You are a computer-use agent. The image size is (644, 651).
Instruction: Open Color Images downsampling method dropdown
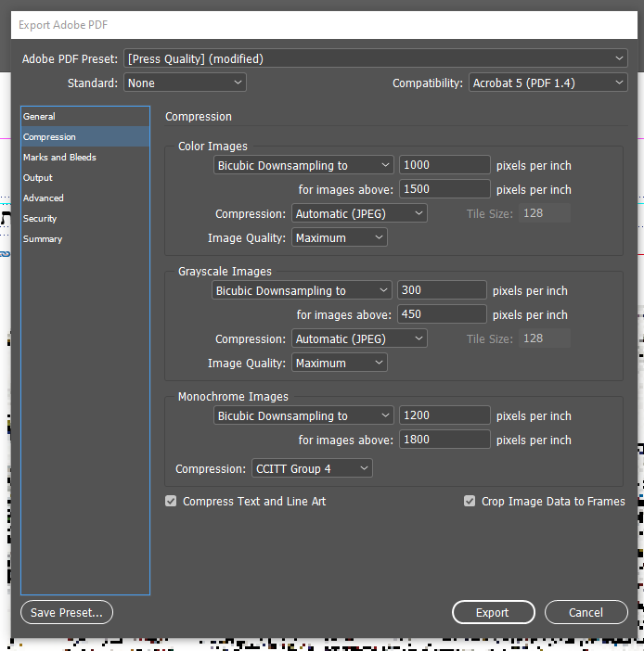pyautogui.click(x=303, y=165)
